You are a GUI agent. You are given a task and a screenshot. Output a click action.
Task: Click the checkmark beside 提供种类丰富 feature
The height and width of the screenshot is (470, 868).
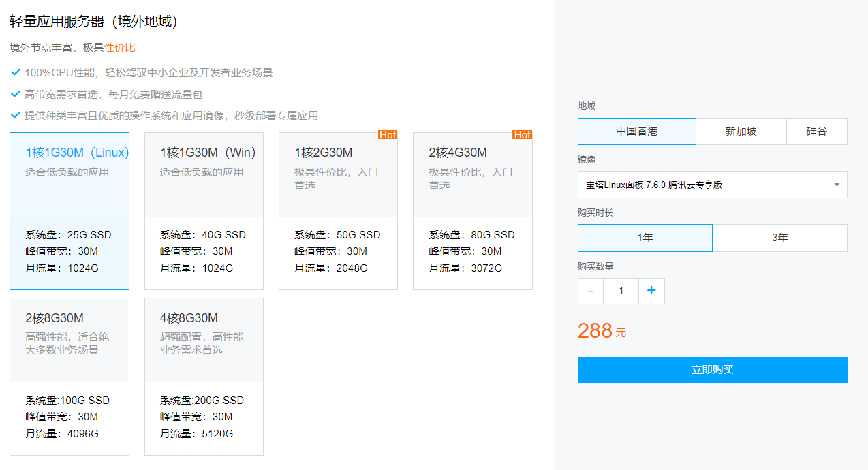point(15,115)
